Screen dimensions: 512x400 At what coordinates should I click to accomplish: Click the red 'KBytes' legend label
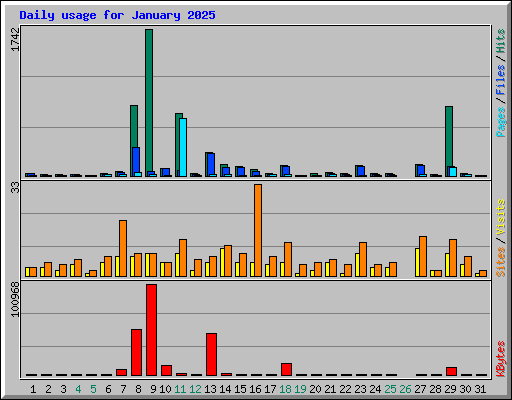click(500, 359)
